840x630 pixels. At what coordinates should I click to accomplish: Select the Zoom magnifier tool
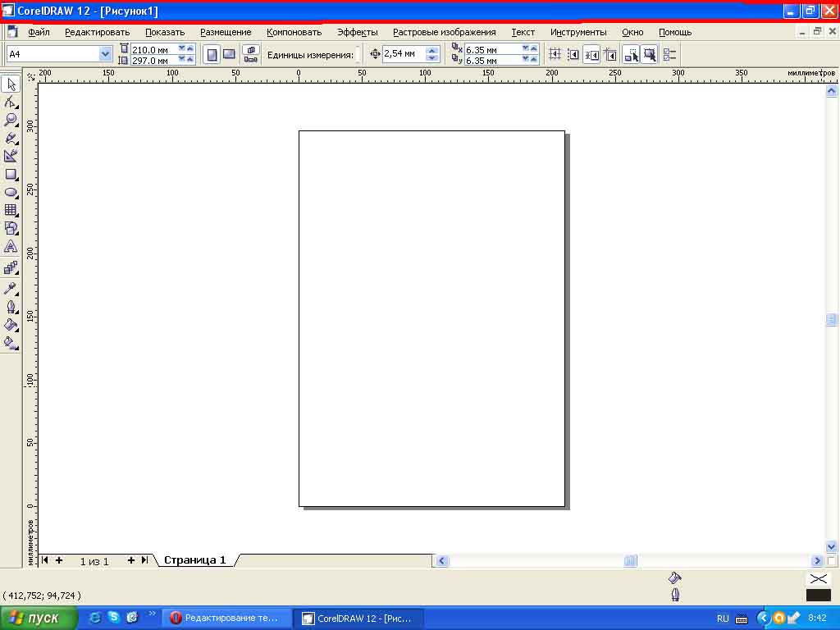[x=11, y=121]
